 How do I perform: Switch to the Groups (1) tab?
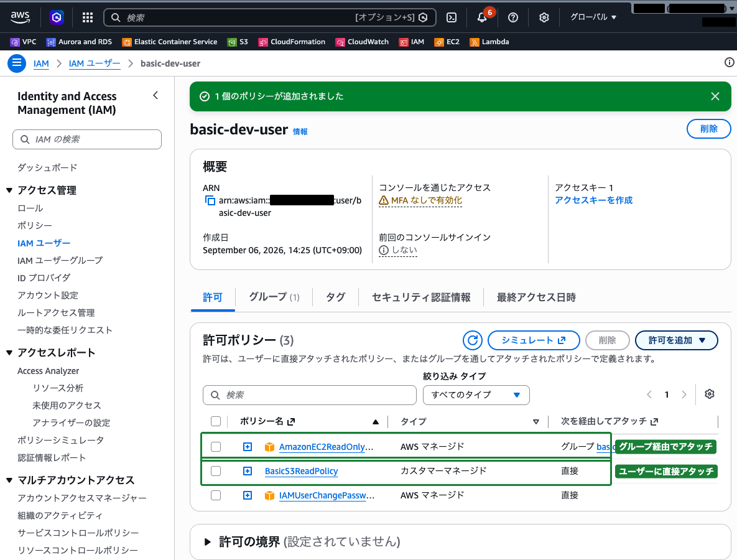tap(274, 297)
